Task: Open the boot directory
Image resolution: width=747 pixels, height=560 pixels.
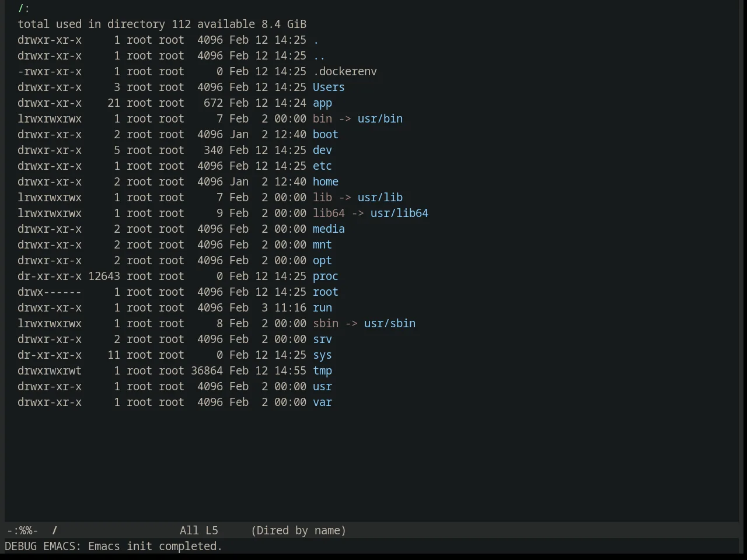Action: 326,134
